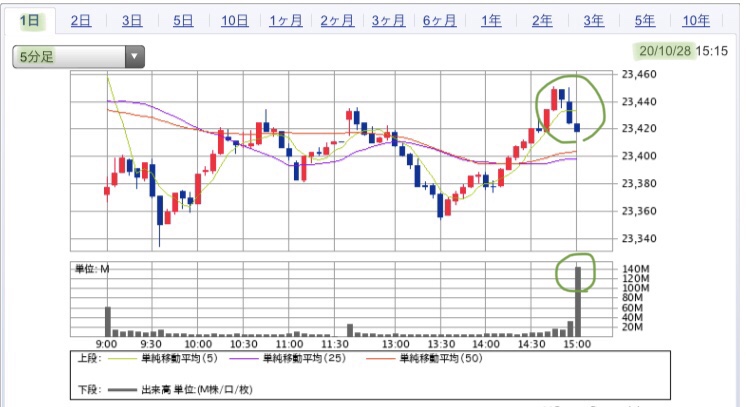
Task: Show the 6ヶ月 chart
Action: (x=439, y=21)
